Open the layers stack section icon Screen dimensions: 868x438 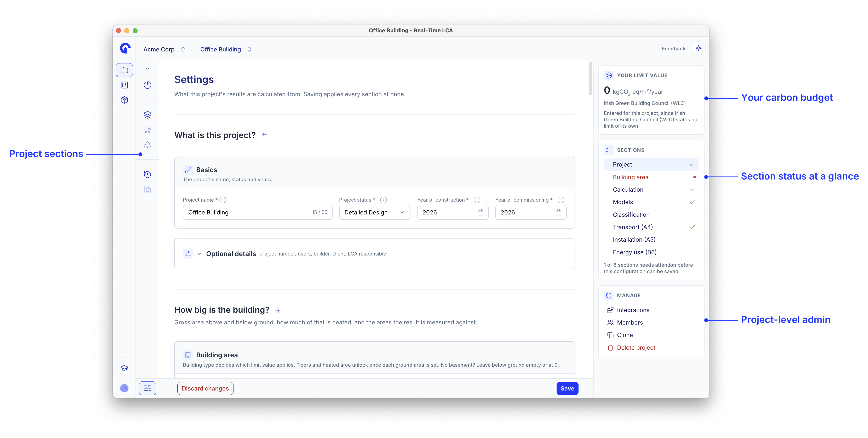(x=147, y=115)
